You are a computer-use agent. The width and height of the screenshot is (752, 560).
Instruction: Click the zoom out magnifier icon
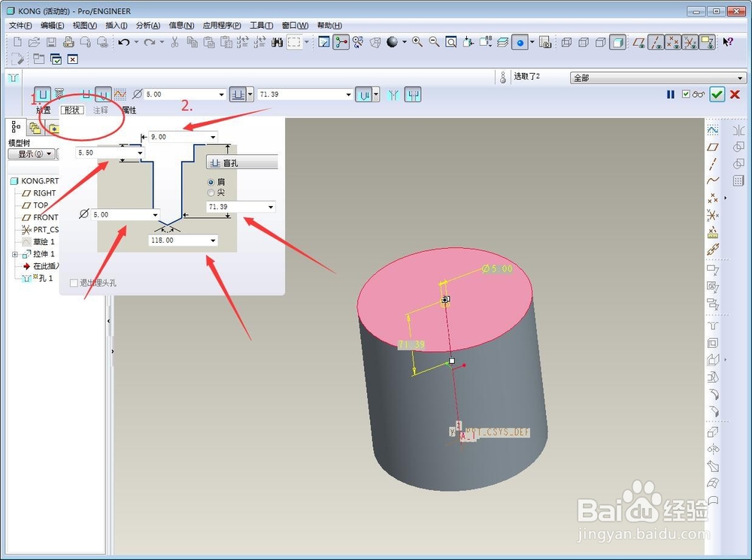pos(434,42)
